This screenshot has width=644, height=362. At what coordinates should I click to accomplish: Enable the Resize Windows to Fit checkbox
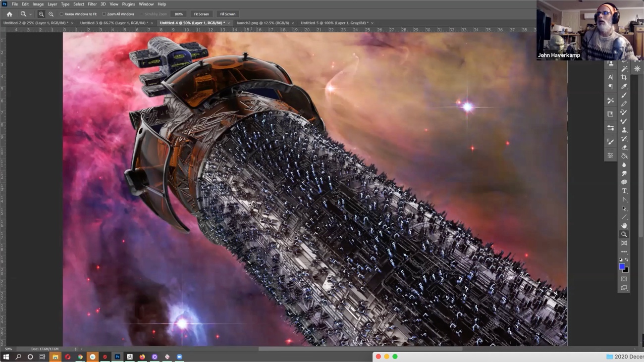click(62, 14)
